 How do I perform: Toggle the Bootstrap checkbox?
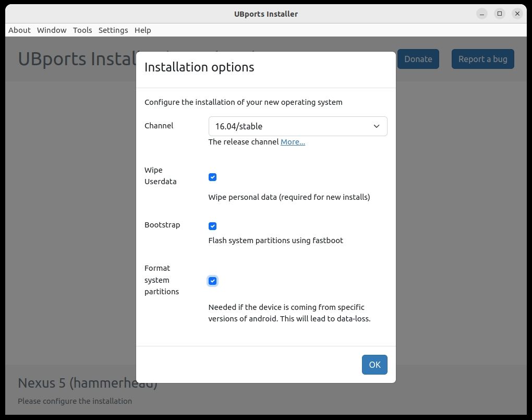212,226
